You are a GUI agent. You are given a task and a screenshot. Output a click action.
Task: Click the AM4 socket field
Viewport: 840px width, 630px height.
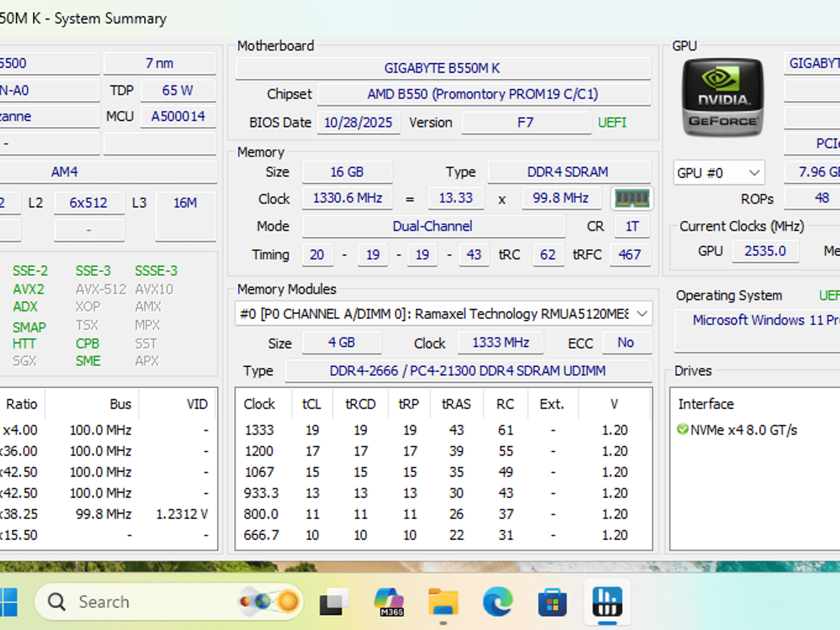(x=107, y=172)
